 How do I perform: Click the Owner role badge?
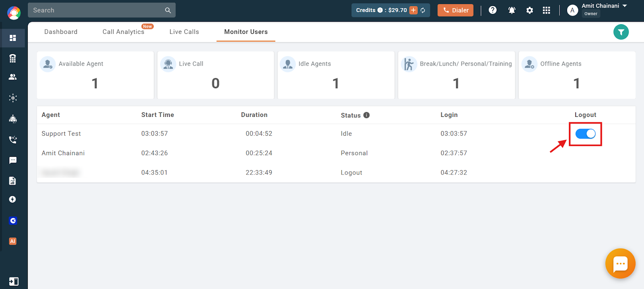tap(591, 14)
